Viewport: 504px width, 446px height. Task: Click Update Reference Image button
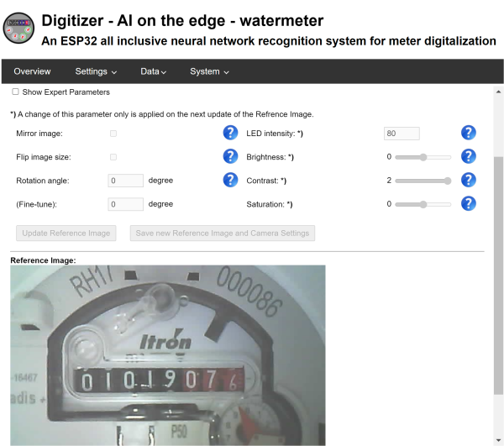(x=66, y=233)
